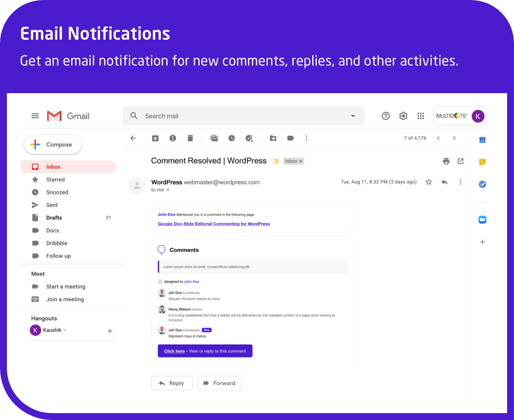Compose a new email
This screenshot has width=514, height=420.
tap(53, 144)
